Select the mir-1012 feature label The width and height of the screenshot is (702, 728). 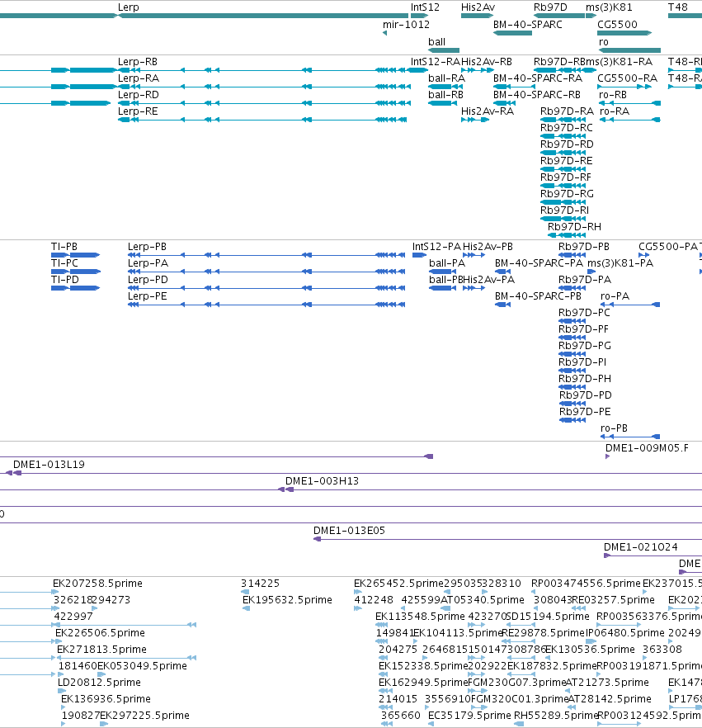coord(406,25)
